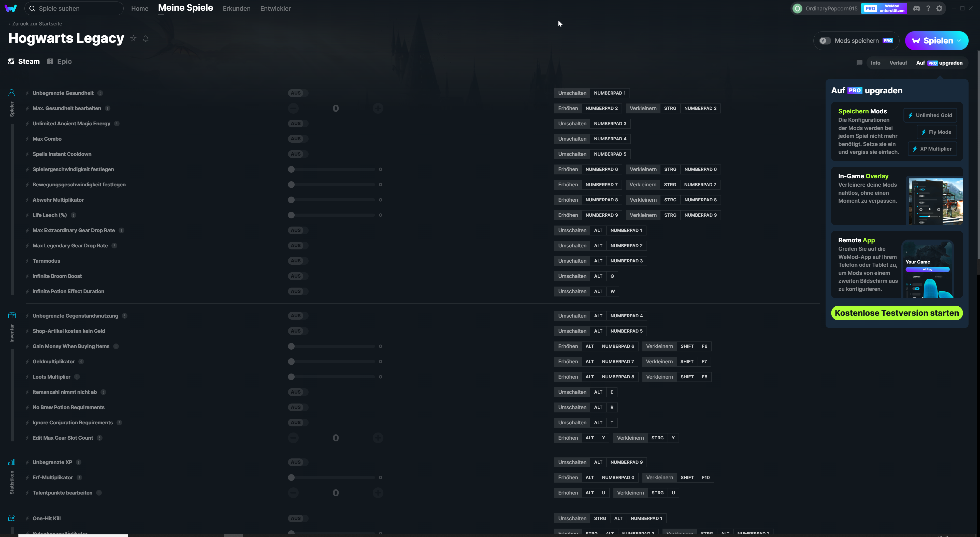Screen dimensions: 980x537
Task: Jump to the Inventar category icon
Action: pos(12,315)
